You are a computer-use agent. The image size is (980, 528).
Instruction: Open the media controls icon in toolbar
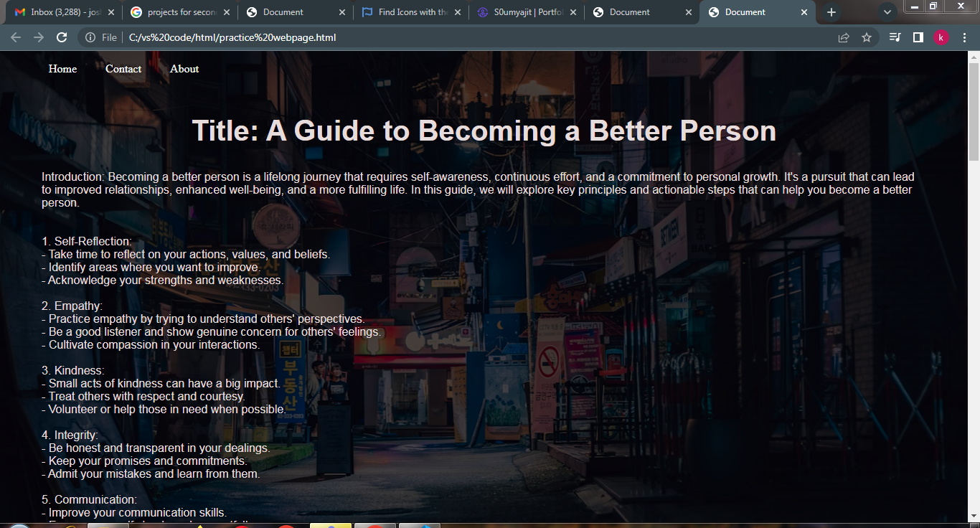pyautogui.click(x=895, y=37)
